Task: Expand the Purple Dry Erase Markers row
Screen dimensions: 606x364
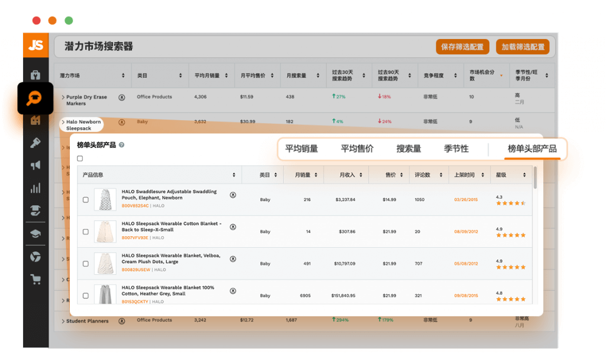Action: [x=63, y=98]
